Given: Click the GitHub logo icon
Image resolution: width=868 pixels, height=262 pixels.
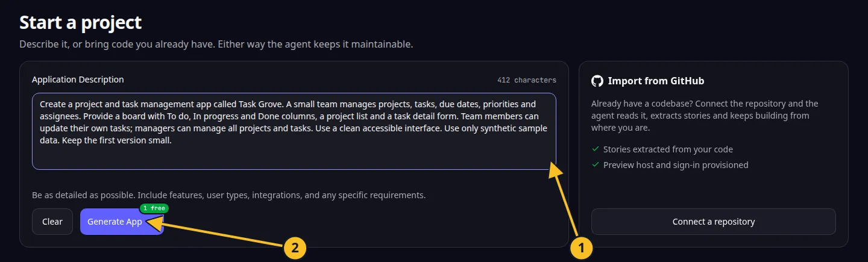Looking at the screenshot, I should (x=597, y=81).
